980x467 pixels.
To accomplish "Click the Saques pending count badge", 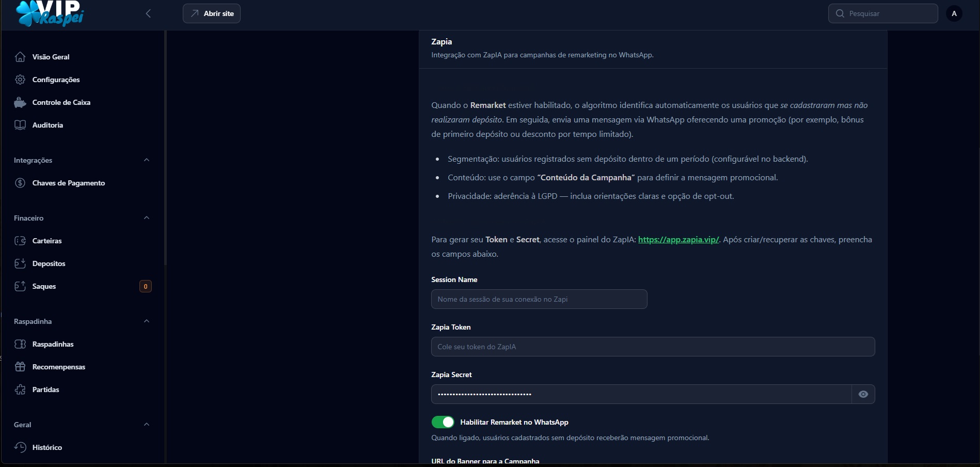I will pos(146,286).
